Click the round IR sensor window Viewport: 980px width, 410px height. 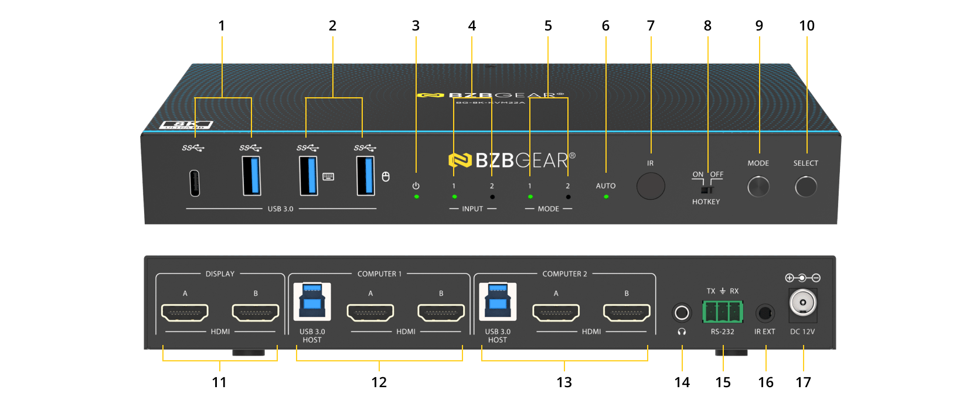(651, 186)
